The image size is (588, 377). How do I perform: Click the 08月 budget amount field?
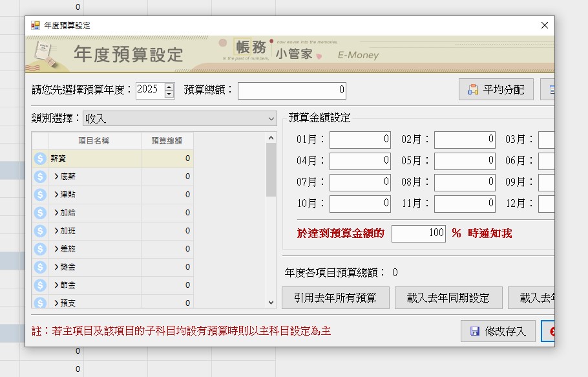465,183
